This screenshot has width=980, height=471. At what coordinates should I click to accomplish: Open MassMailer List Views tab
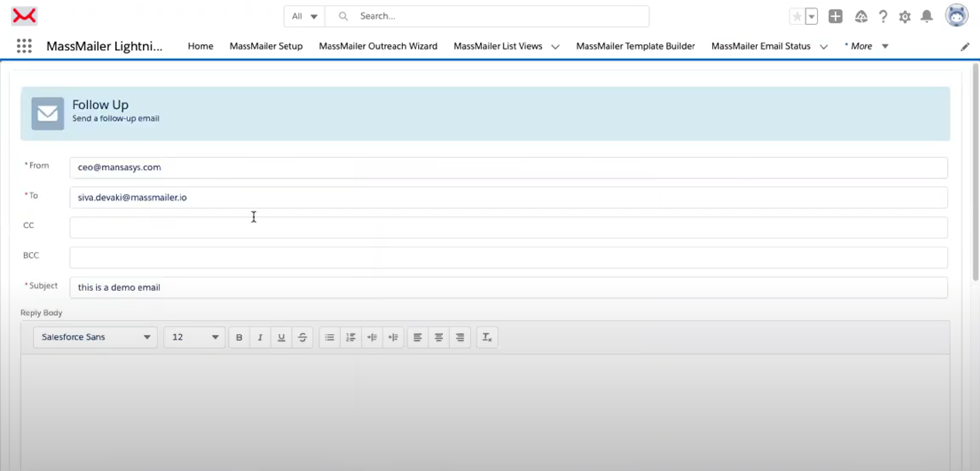tap(498, 46)
